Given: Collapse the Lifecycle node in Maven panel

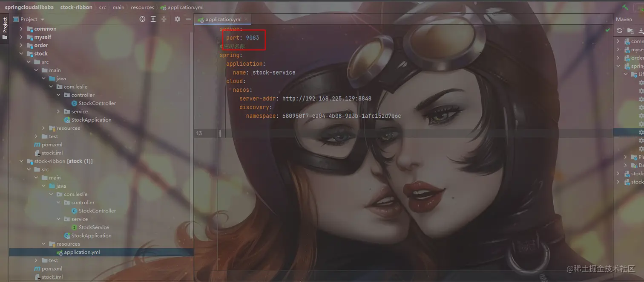Looking at the screenshot, I should click(626, 74).
